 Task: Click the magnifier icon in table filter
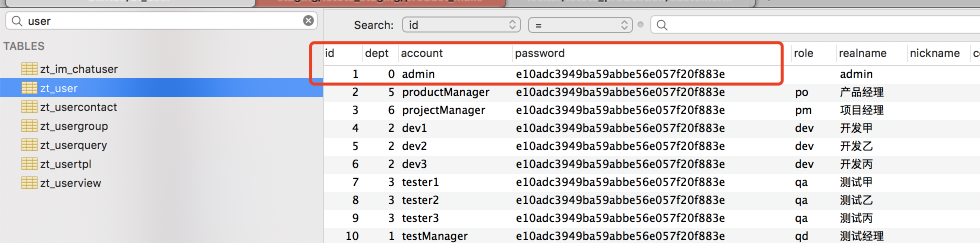tap(17, 21)
